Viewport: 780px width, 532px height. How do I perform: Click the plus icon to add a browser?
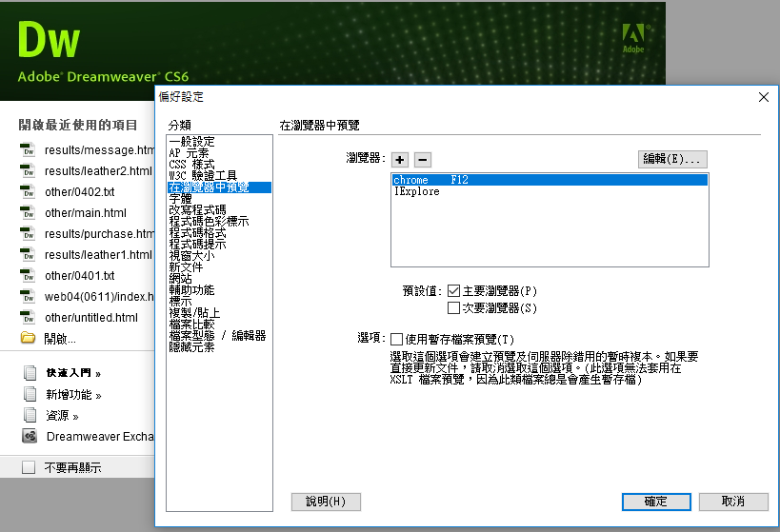(400, 160)
